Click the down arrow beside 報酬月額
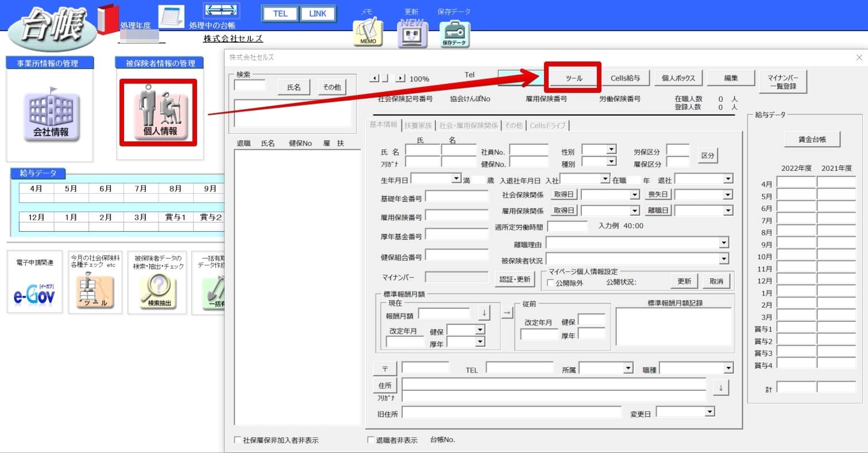 484,313
